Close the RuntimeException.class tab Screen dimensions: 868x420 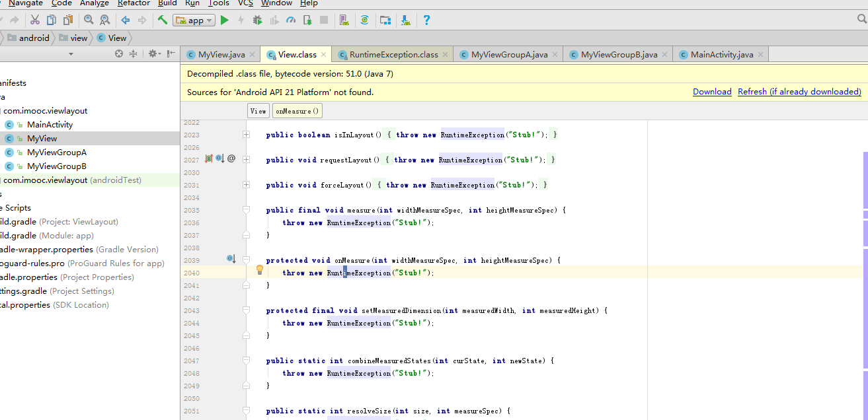tap(446, 55)
